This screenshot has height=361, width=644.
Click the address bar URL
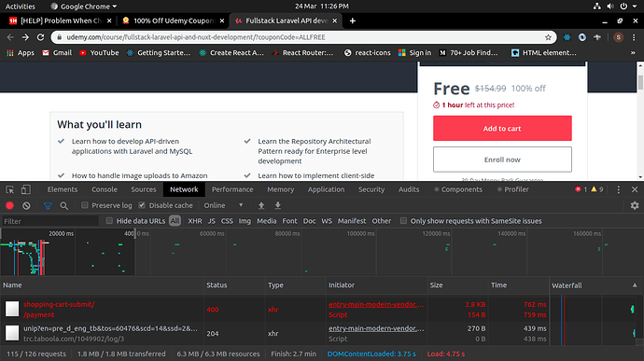[196, 37]
